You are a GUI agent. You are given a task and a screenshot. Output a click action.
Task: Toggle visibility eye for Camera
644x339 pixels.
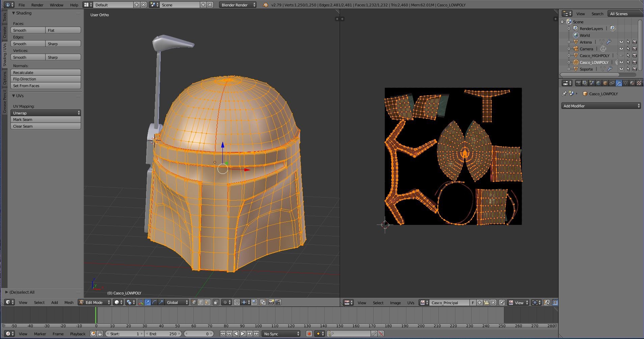pyautogui.click(x=621, y=49)
